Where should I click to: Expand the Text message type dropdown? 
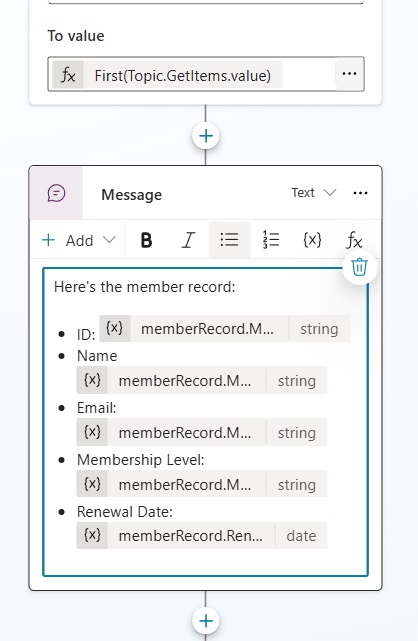313,193
